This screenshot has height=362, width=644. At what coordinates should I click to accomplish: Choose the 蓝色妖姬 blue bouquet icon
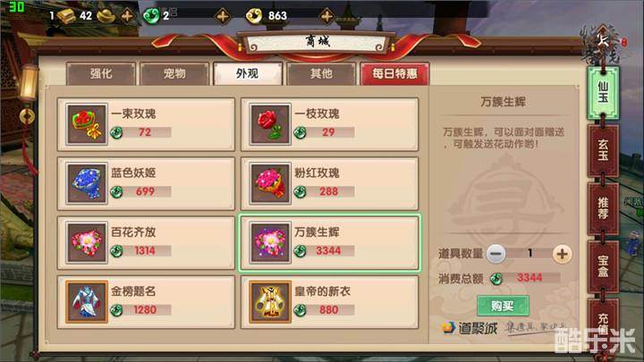click(x=87, y=183)
